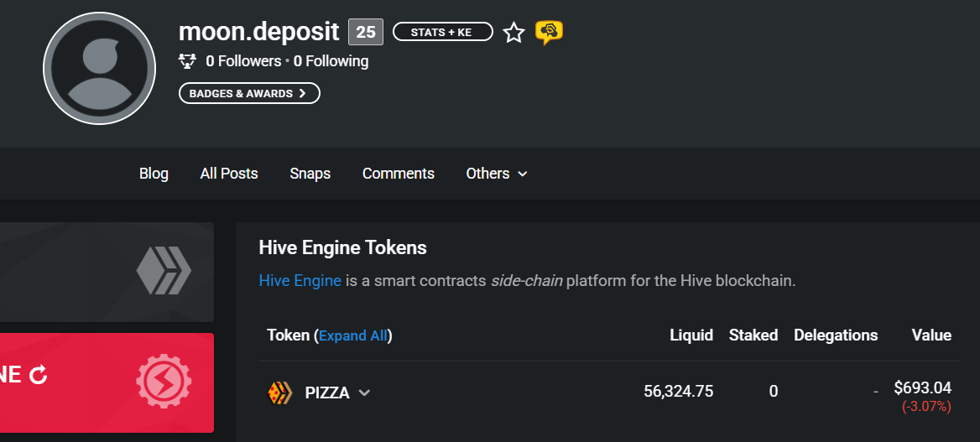This screenshot has width=980, height=442.
Task: Refresh the Hive Engine panel icon
Action: [39, 375]
